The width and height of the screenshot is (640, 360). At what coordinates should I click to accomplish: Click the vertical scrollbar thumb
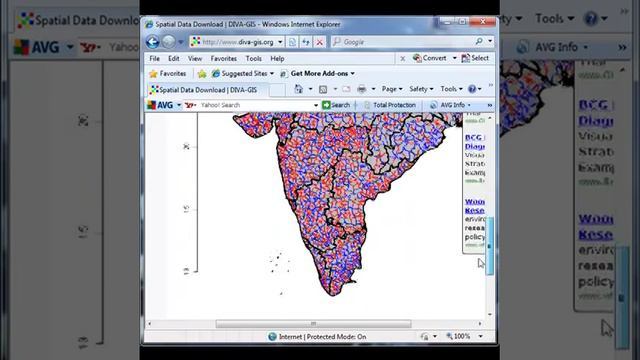pos(490,246)
